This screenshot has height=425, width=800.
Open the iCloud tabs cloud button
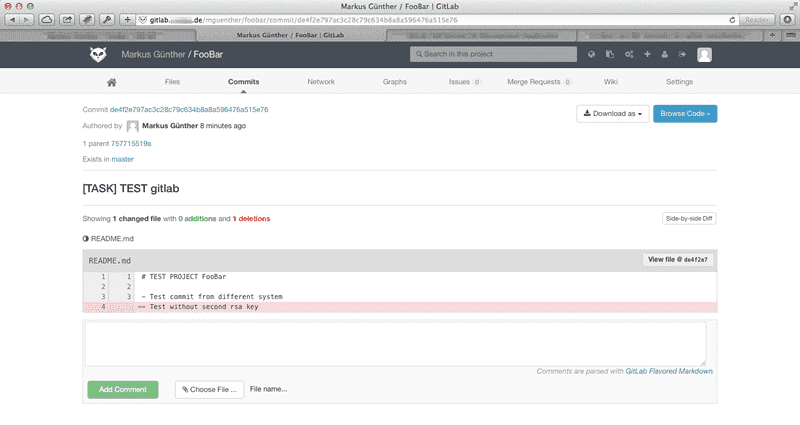tap(46, 20)
